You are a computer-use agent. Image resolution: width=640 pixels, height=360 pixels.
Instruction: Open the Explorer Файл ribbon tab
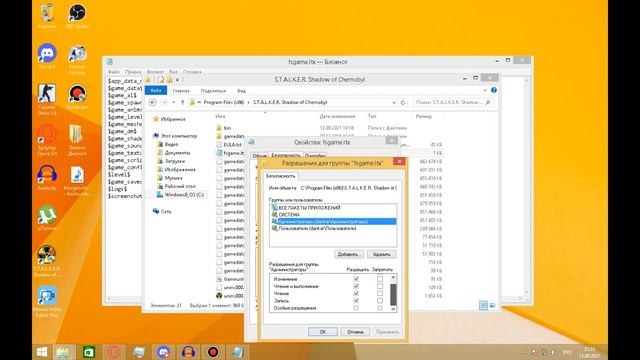click(x=156, y=91)
